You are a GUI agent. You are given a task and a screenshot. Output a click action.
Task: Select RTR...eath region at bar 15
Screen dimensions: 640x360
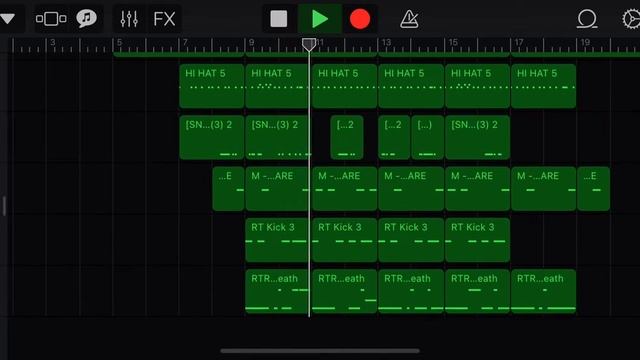click(x=478, y=291)
